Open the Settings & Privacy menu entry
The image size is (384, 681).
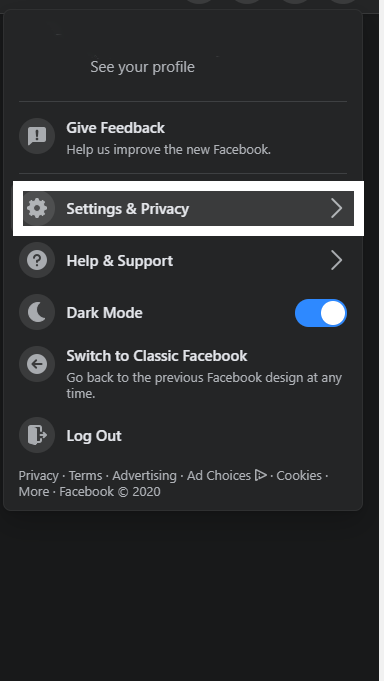pyautogui.click(x=189, y=208)
